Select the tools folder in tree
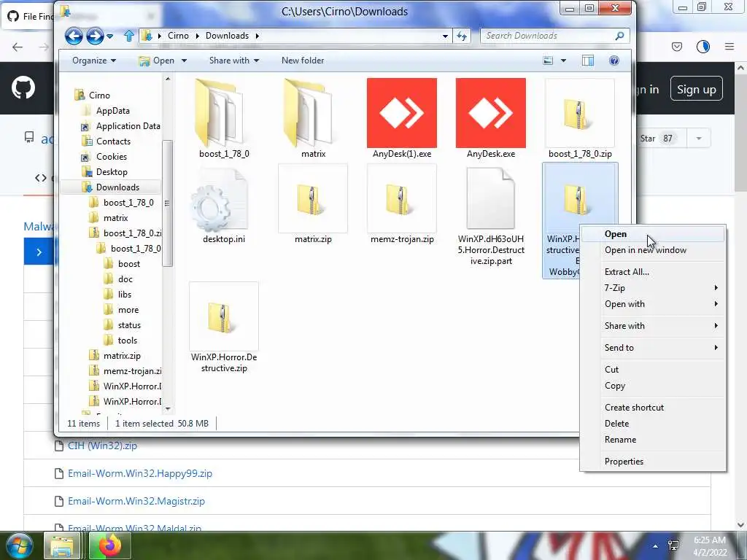The width and height of the screenshot is (747, 560). point(127,341)
